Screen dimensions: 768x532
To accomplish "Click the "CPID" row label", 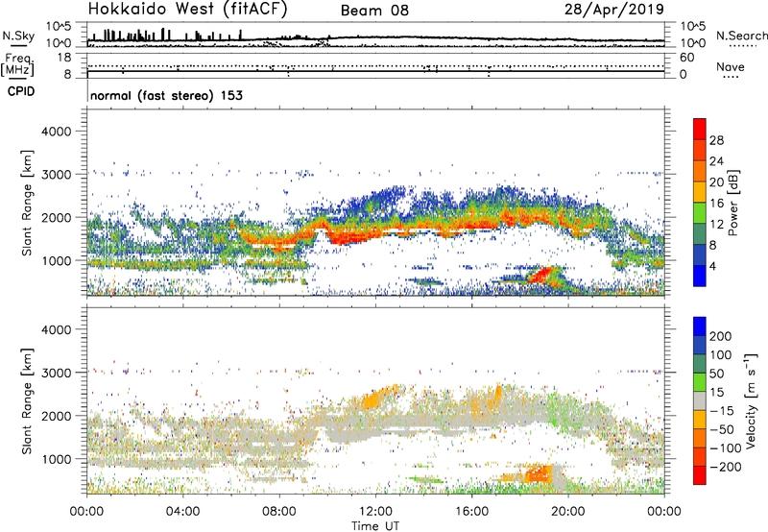I will (x=21, y=91).
